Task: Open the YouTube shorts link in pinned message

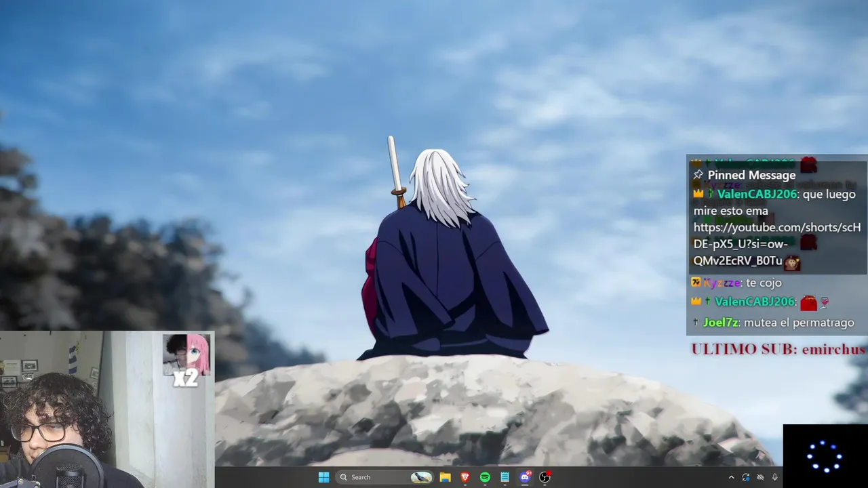Action: [x=777, y=244]
